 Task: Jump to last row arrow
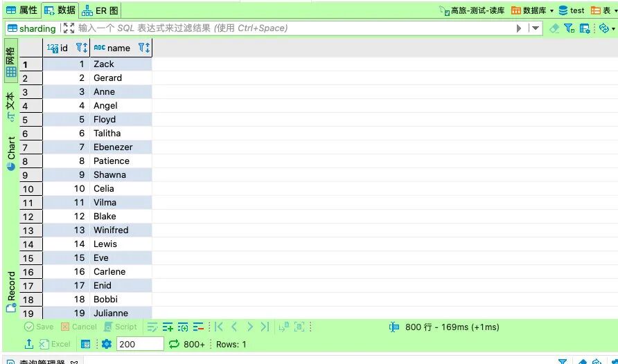tap(265, 327)
